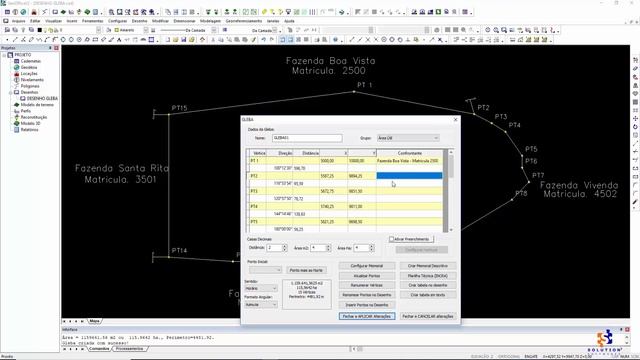The width and height of the screenshot is (640, 360).
Task: Select DESENHO GLEBA in project tree
Action: 42,99
